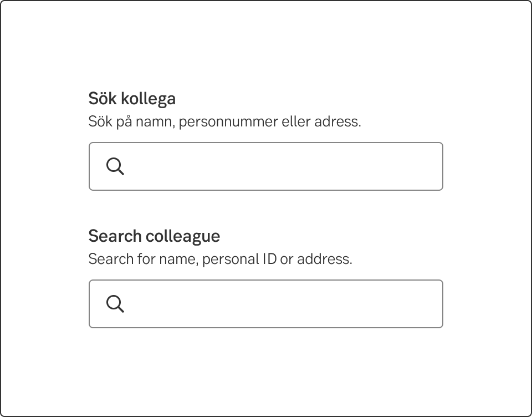532x417 pixels.
Task: Click the "Search colleague" field label
Action: [x=154, y=236]
